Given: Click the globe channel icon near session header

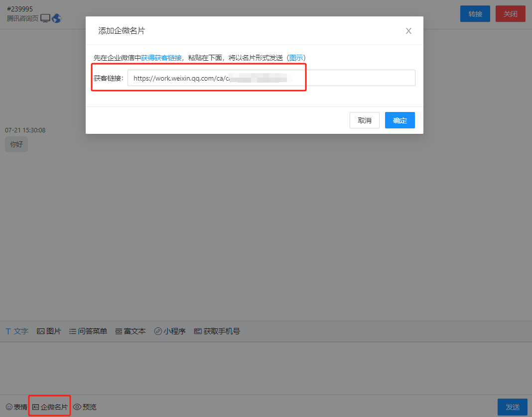Looking at the screenshot, I should coord(56,17).
